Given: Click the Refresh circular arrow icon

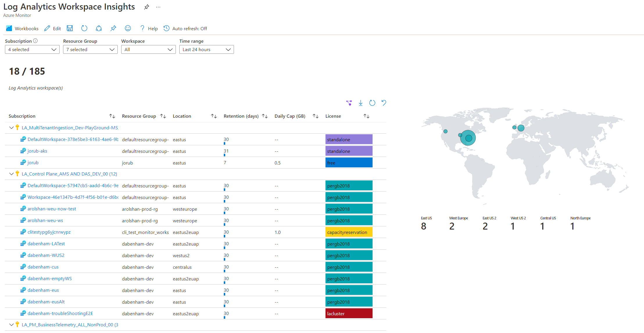Looking at the screenshot, I should point(84,28).
